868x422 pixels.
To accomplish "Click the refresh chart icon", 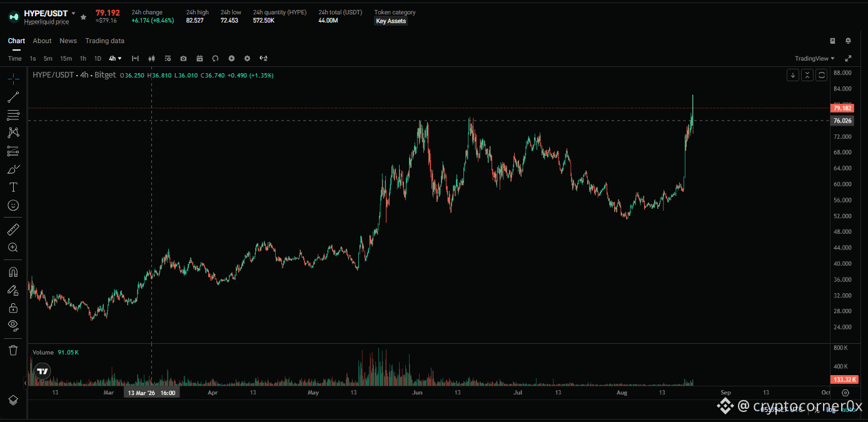I will click(x=215, y=58).
